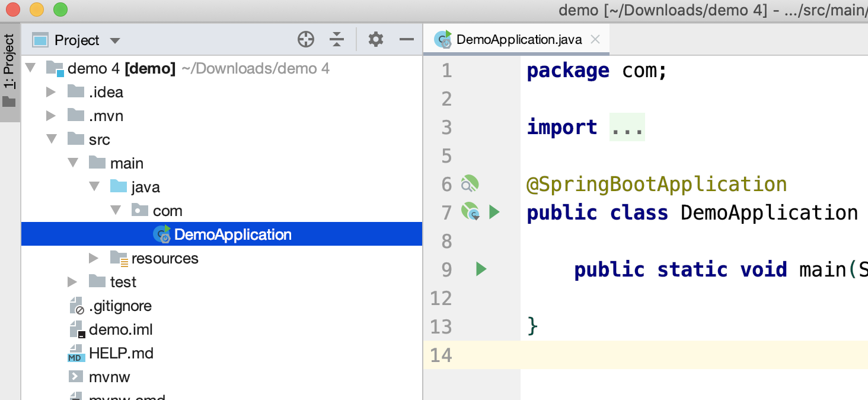Collapse the com package arrow
This screenshot has height=400, width=868.
coord(116,211)
